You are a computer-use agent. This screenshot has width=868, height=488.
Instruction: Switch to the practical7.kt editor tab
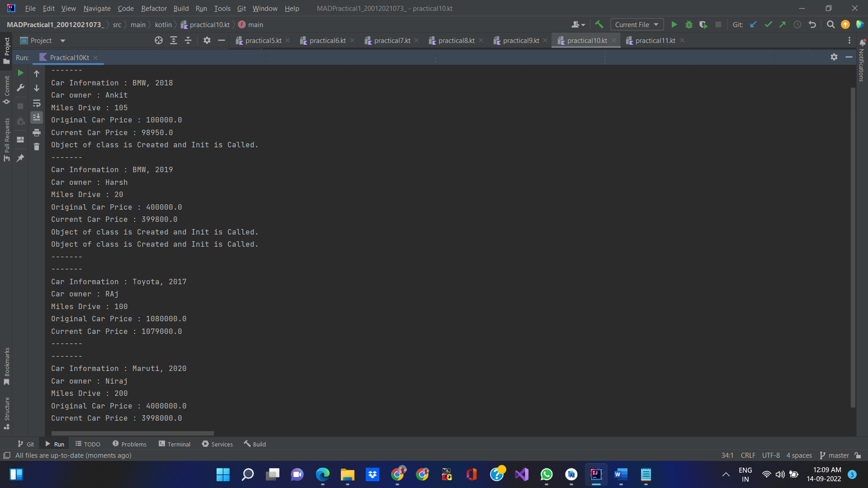(x=392, y=40)
